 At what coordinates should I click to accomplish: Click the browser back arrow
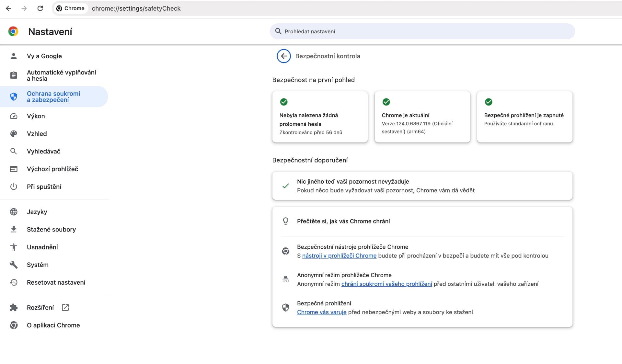[x=9, y=8]
